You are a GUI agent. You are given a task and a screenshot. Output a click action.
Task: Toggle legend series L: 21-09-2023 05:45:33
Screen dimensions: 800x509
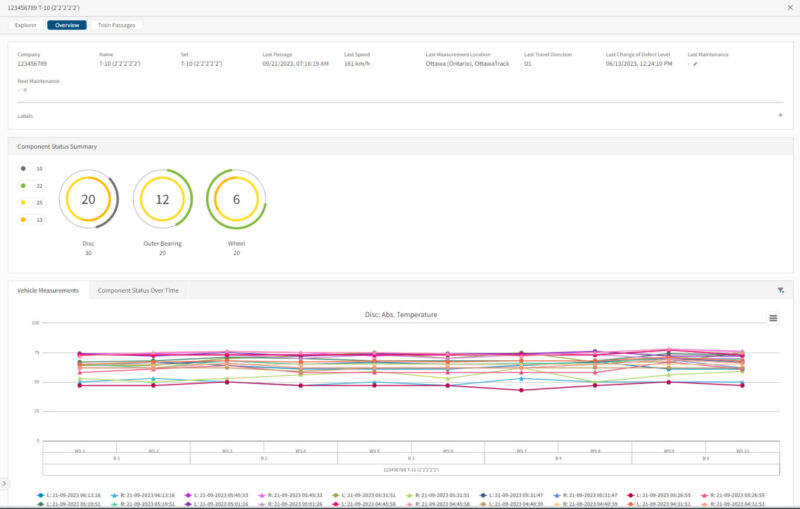coord(216,495)
